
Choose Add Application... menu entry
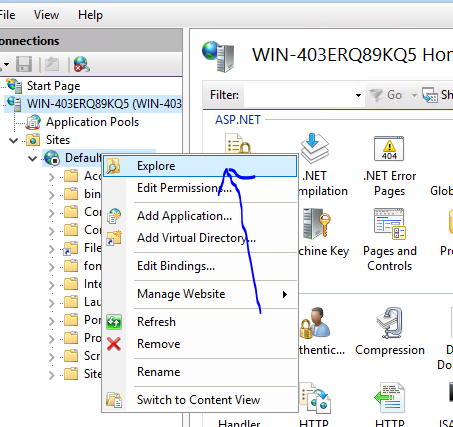(200, 216)
